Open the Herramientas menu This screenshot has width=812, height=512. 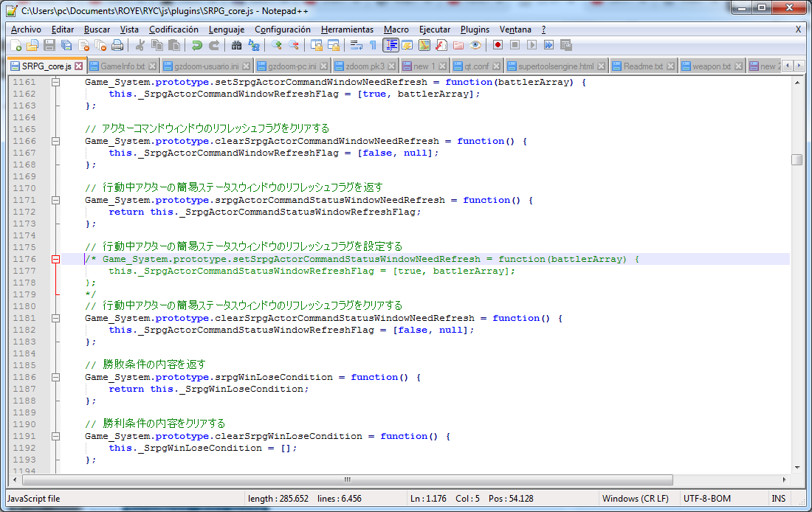(347, 30)
